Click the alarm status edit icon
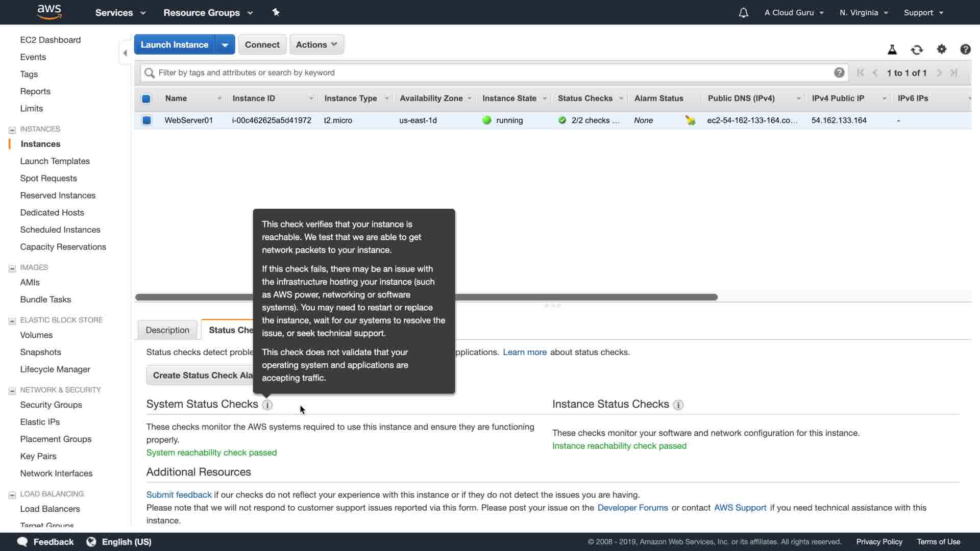Viewport: 980px width, 551px height. pos(690,120)
